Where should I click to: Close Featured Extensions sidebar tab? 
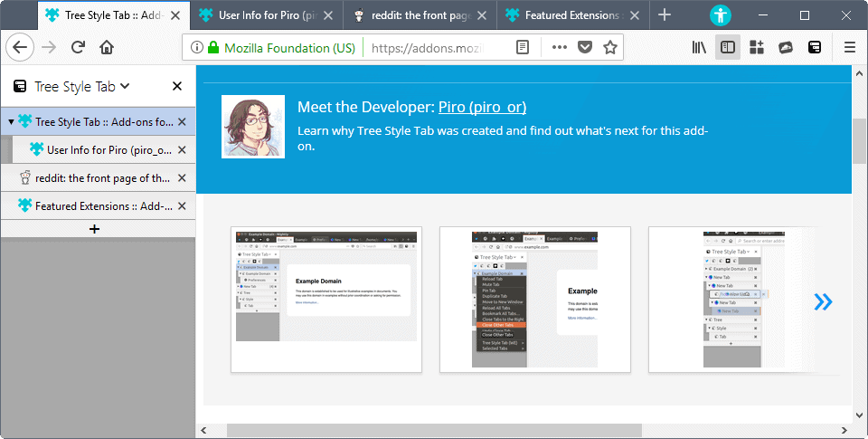[x=182, y=206]
